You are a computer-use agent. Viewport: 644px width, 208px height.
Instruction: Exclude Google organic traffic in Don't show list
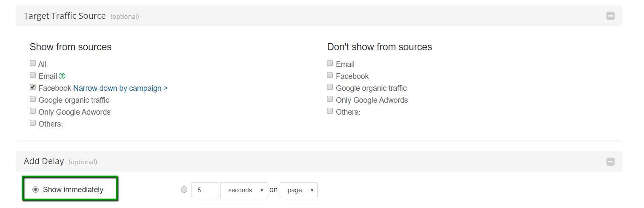(x=330, y=87)
